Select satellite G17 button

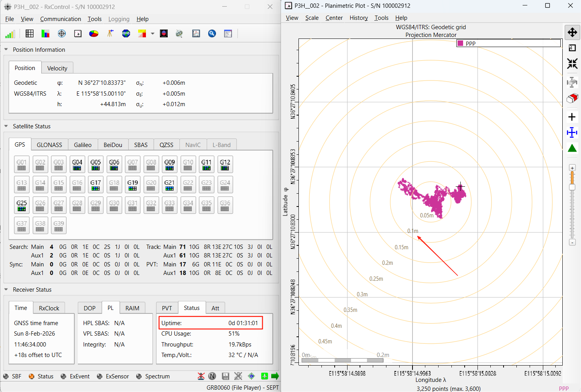96,185
